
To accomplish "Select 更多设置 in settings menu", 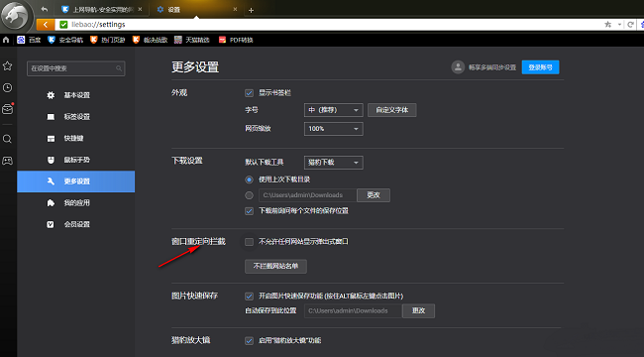I will click(76, 181).
